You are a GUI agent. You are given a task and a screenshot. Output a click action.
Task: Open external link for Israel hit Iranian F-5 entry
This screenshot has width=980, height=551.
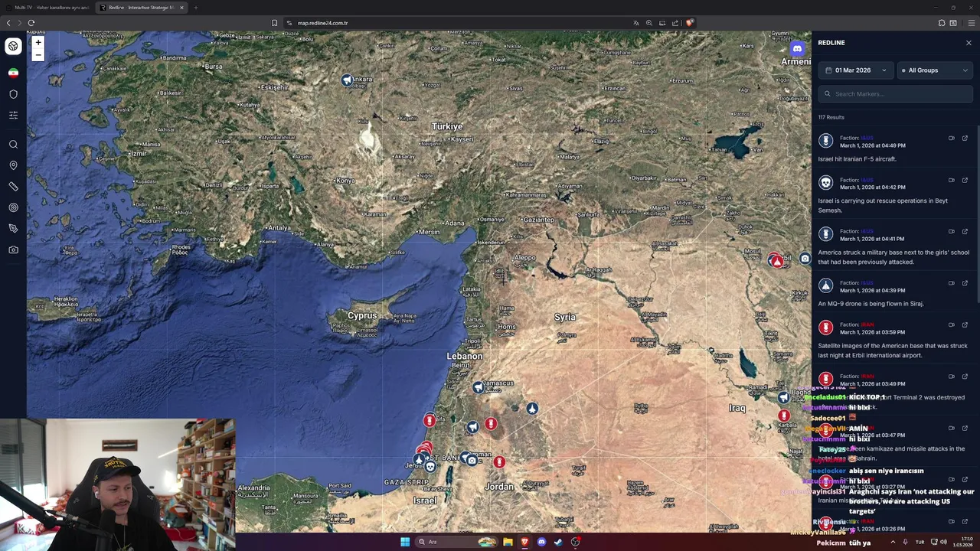(965, 139)
